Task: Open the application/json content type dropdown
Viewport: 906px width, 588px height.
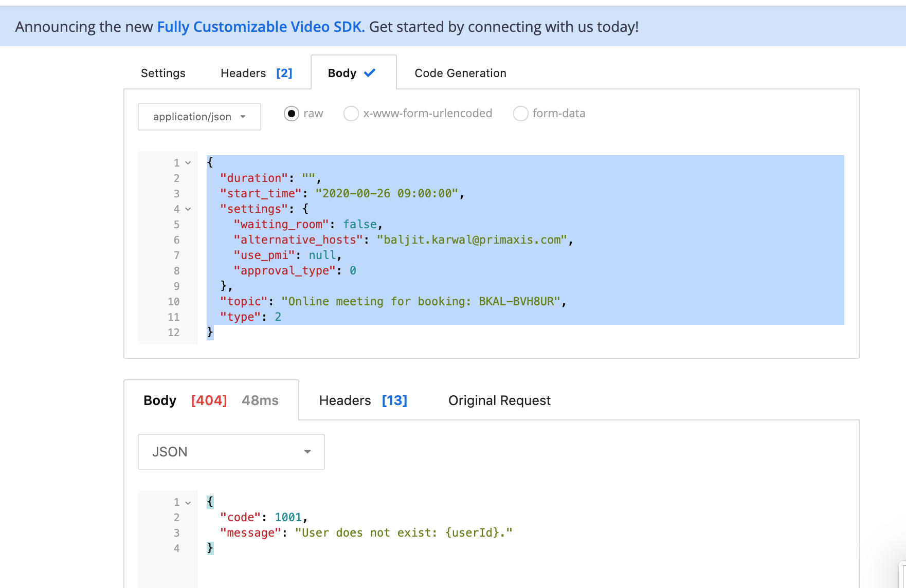Action: tap(199, 117)
